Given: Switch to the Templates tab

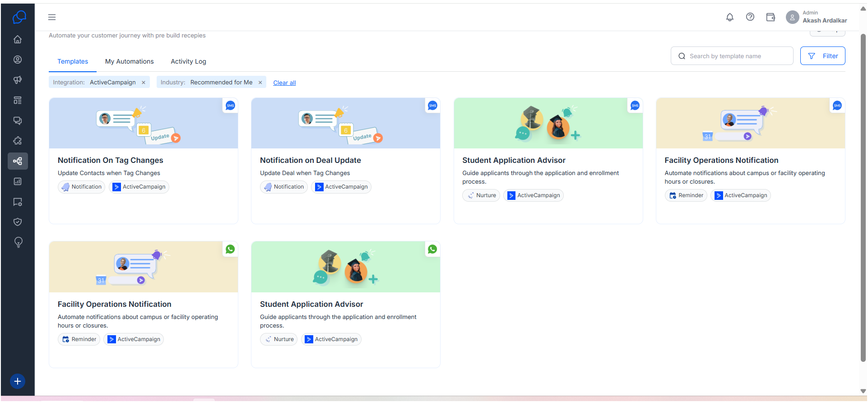Looking at the screenshot, I should point(73,62).
